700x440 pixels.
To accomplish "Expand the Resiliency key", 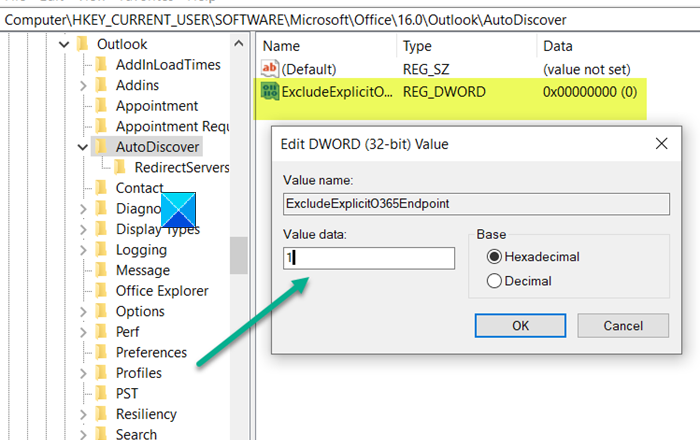I will 83,414.
